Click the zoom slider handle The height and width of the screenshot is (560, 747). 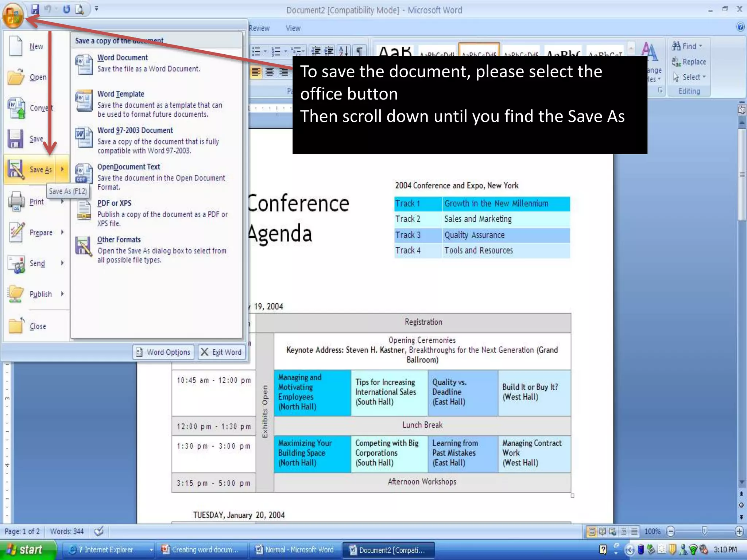tap(704, 531)
